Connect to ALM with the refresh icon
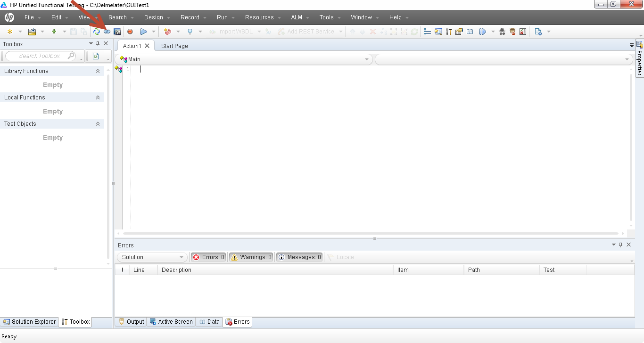The image size is (644, 343). [98, 32]
